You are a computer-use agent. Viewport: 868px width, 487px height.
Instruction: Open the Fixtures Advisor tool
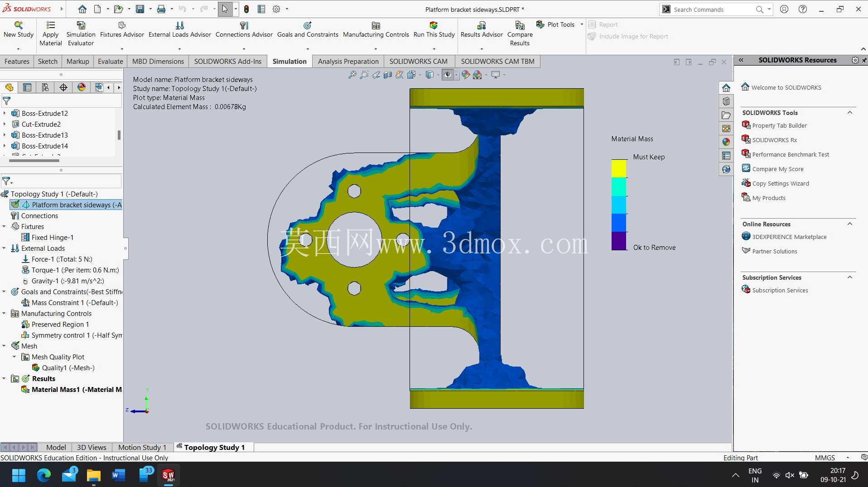coord(121,25)
